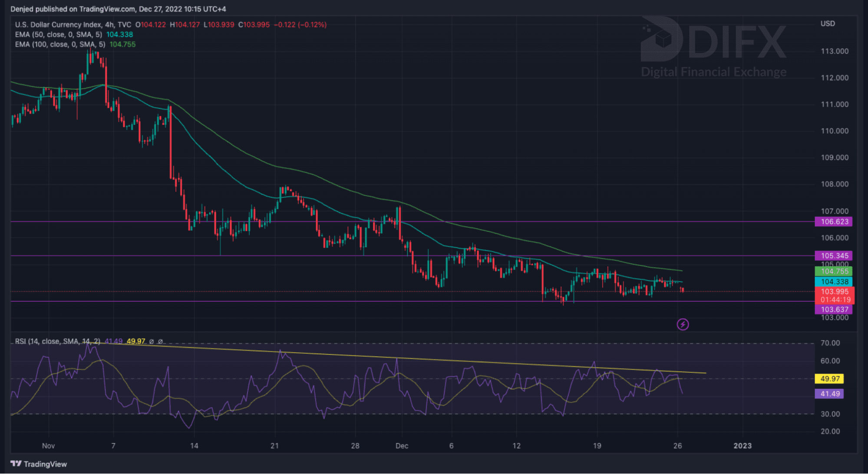This screenshot has width=868, height=474.
Task: Click the red 103.995 current price label
Action: 834,292
